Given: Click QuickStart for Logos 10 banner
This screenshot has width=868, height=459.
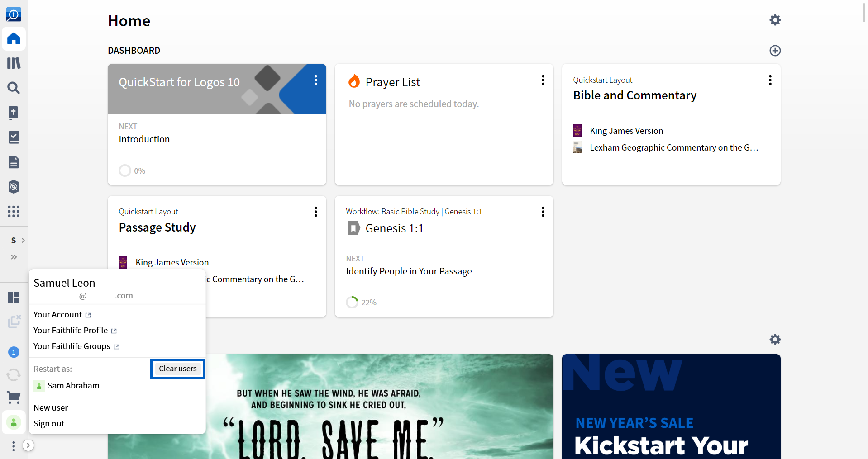Looking at the screenshot, I should click(x=217, y=89).
